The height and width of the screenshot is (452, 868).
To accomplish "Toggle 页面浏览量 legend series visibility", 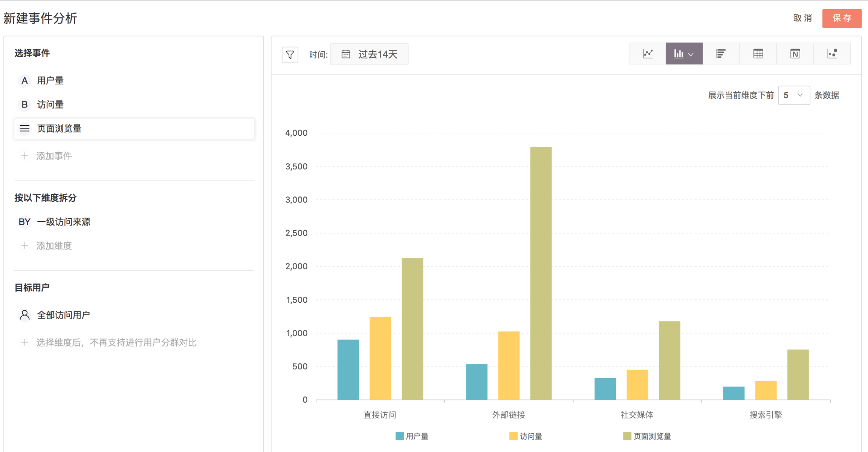I will [x=647, y=436].
